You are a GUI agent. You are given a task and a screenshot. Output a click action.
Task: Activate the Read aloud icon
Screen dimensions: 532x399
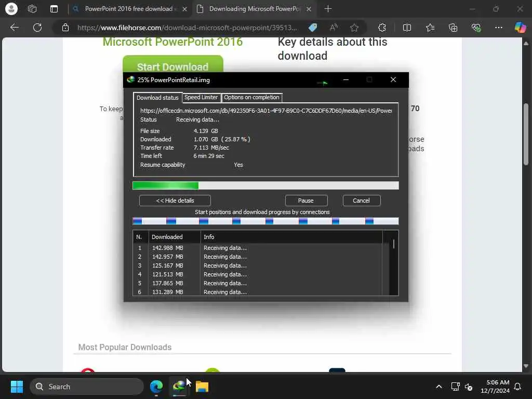coord(334,28)
